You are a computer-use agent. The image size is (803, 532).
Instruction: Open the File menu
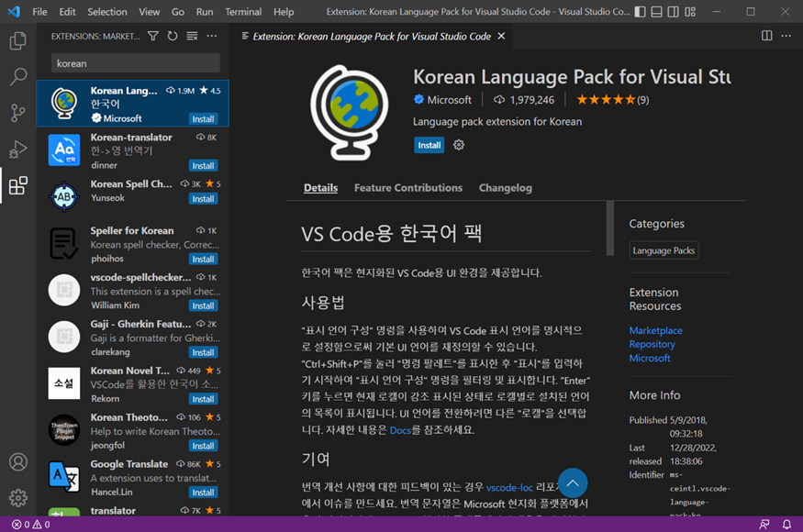(x=39, y=12)
